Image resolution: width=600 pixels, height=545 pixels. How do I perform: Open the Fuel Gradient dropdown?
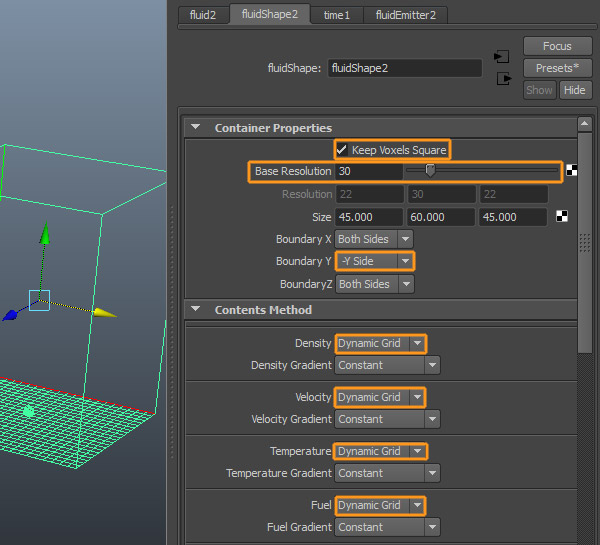pos(387,527)
